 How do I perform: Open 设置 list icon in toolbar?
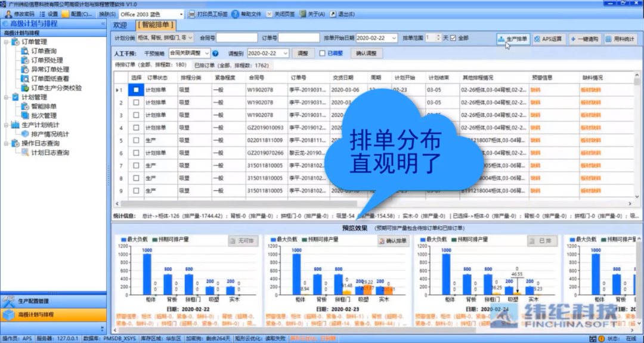tap(42, 14)
